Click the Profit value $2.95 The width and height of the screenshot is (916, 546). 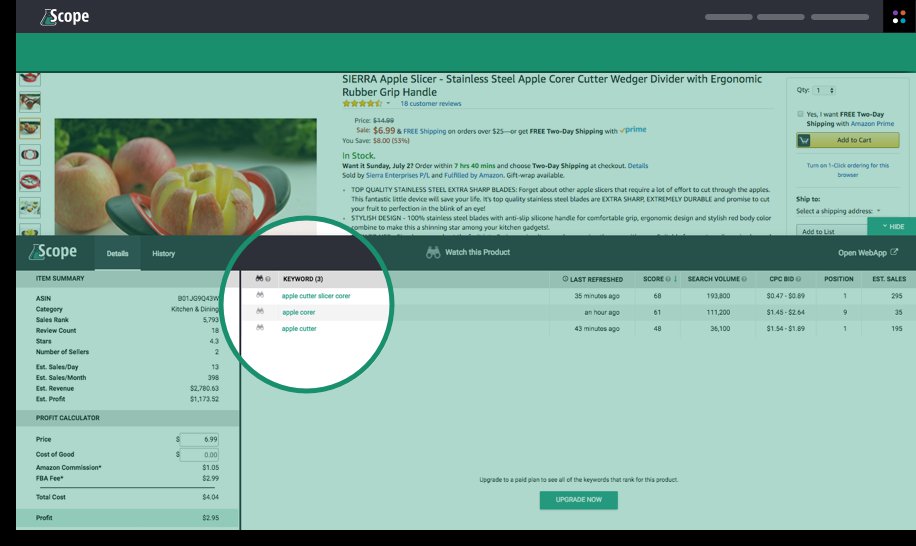point(210,518)
